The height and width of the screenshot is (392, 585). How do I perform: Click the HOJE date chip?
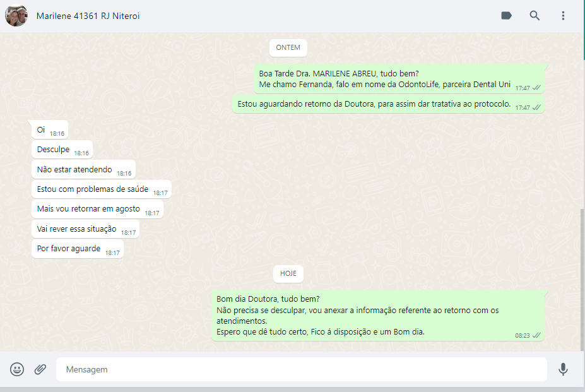(x=288, y=273)
